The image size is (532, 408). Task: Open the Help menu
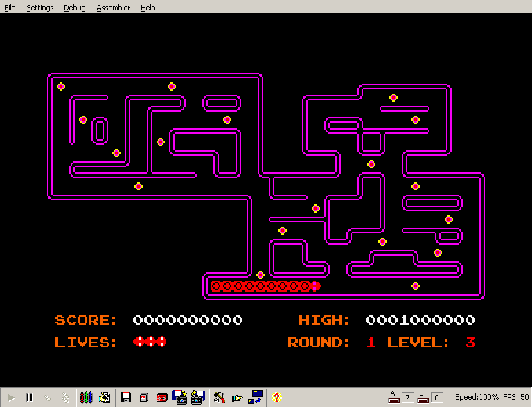[148, 8]
